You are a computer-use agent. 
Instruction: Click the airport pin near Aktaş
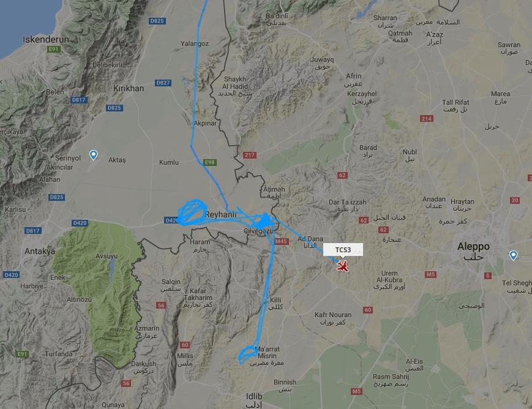tap(93, 155)
